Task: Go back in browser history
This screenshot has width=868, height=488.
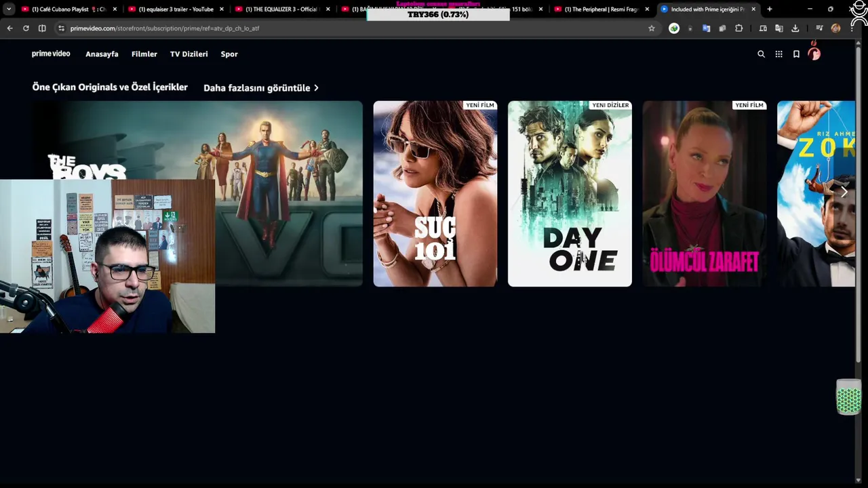Action: point(9,28)
